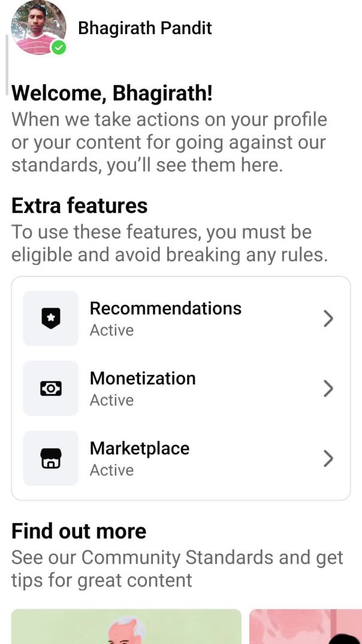Expand Recommendations with its chevron arrow
This screenshot has height=644, width=362.
point(328,319)
